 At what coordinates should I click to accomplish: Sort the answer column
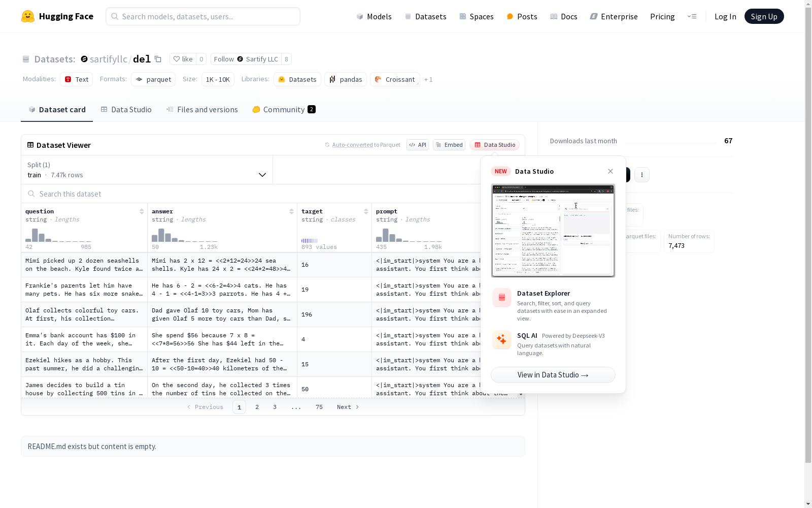click(291, 211)
